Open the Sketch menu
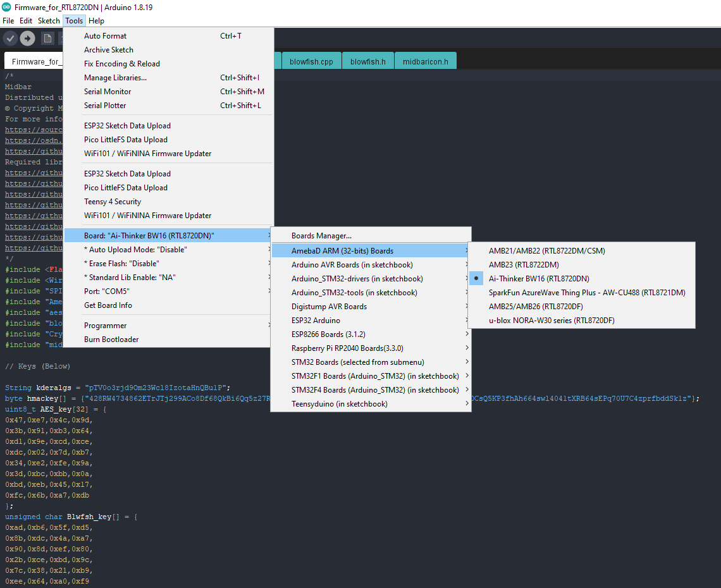 click(49, 21)
